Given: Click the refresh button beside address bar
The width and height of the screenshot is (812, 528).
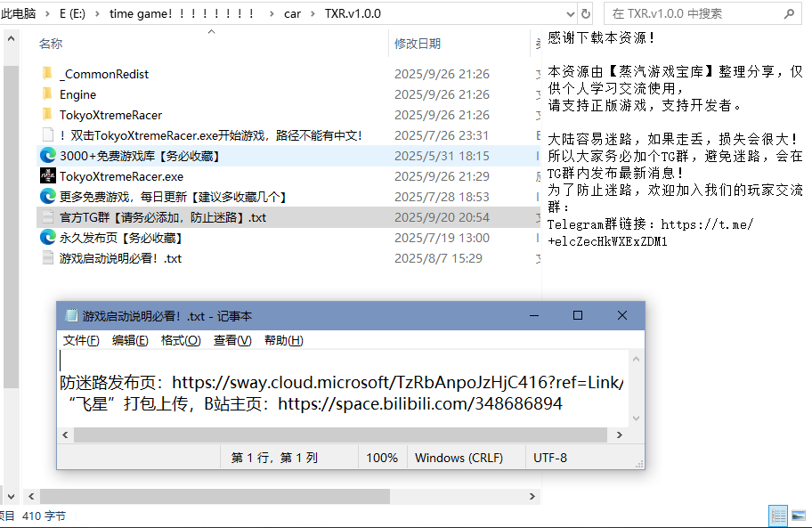Looking at the screenshot, I should tap(586, 13).
